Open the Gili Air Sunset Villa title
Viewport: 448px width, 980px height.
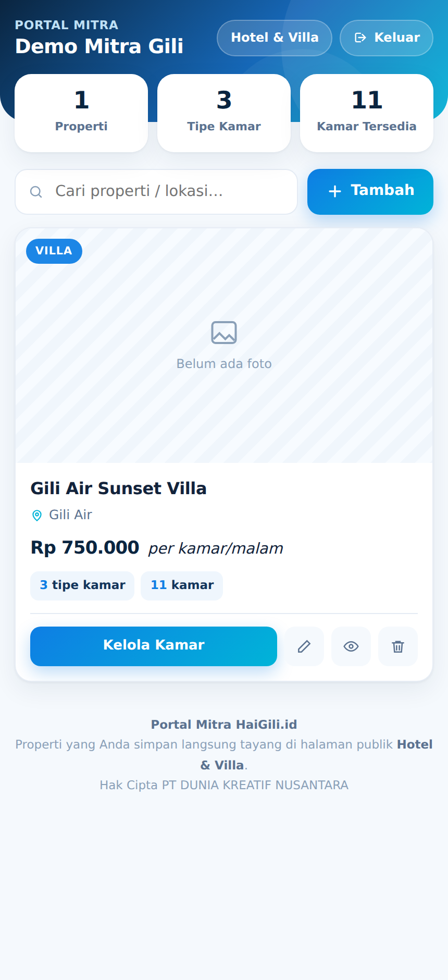(119, 488)
